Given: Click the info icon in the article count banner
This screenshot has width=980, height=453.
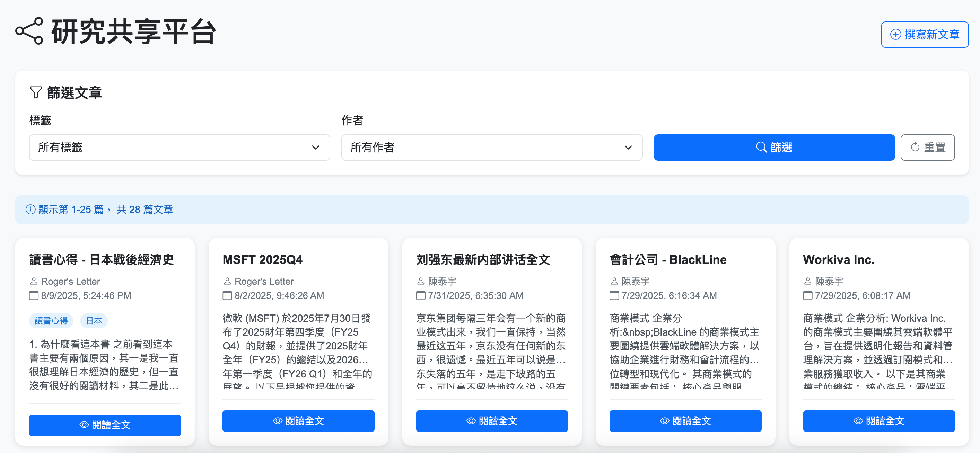Looking at the screenshot, I should point(30,210).
